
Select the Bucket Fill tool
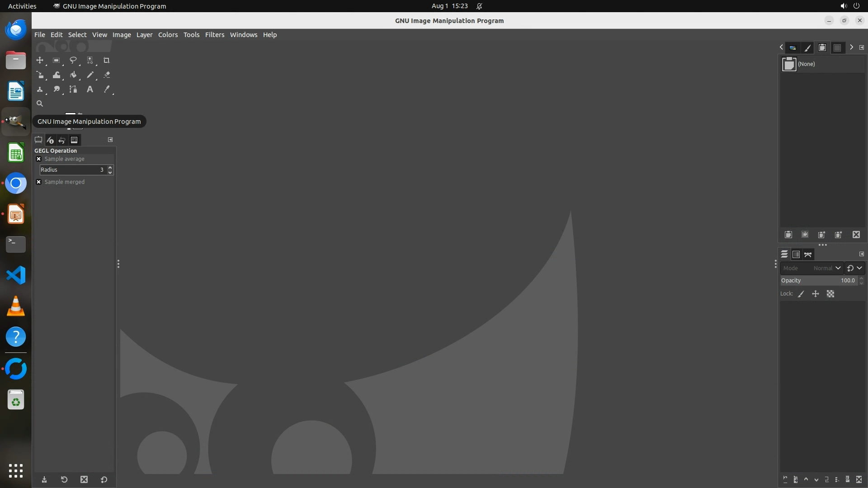[x=73, y=75]
